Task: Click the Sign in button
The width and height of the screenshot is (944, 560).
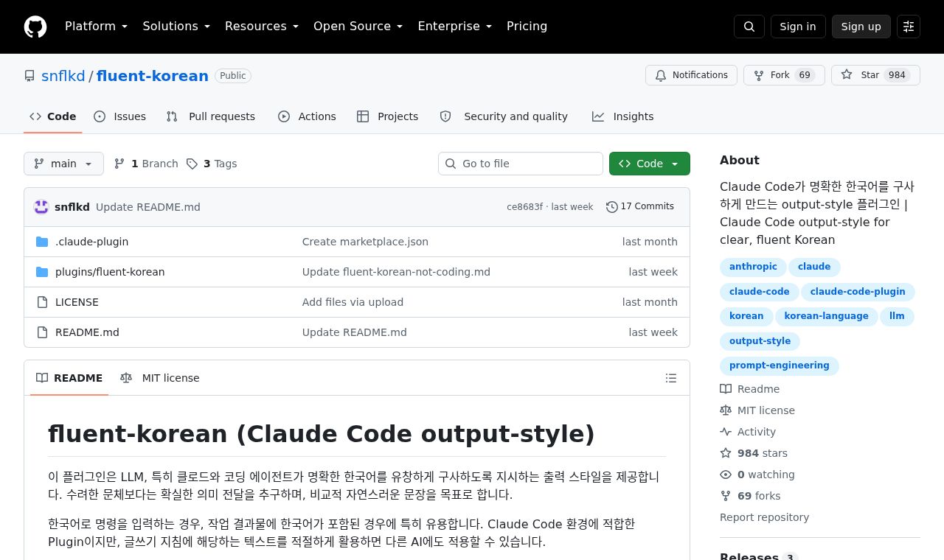Action: 798,27
